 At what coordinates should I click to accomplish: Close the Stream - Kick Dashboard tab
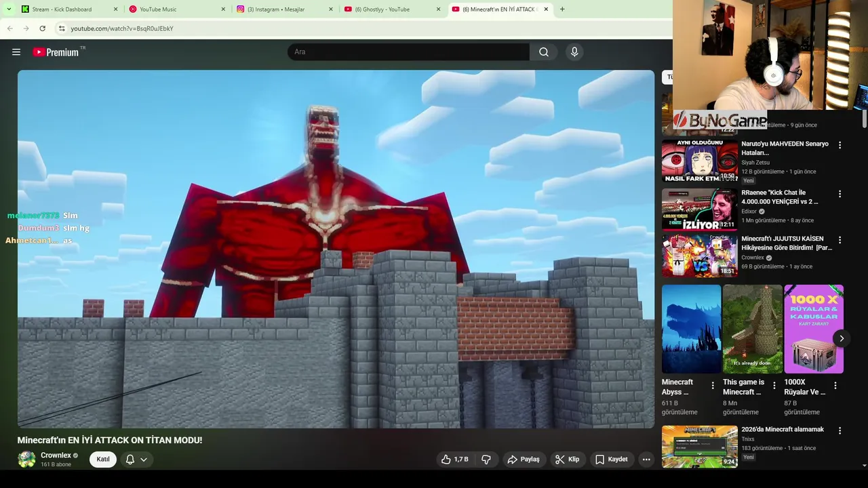[115, 9]
